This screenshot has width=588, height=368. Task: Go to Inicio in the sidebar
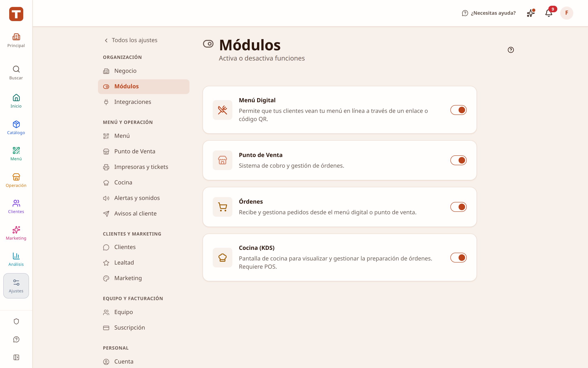[16, 101]
